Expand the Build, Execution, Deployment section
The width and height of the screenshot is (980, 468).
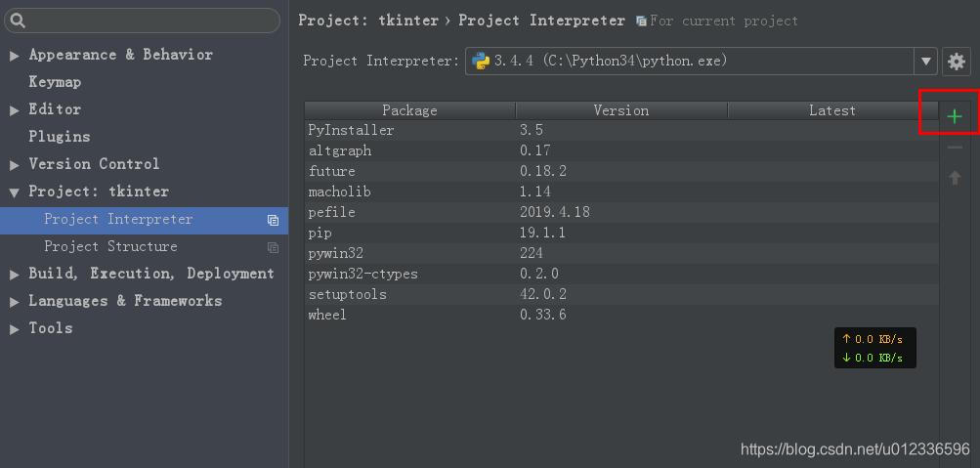point(15,275)
